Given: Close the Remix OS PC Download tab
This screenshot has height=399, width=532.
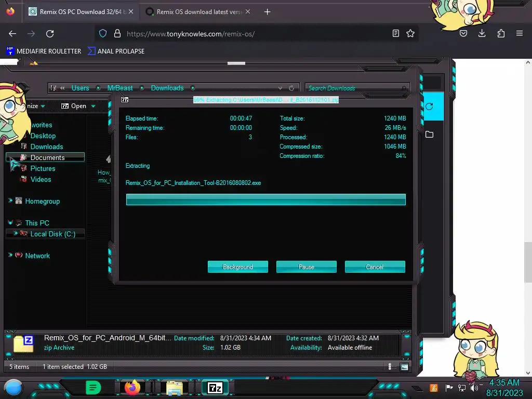Looking at the screenshot, I should coord(131,11).
